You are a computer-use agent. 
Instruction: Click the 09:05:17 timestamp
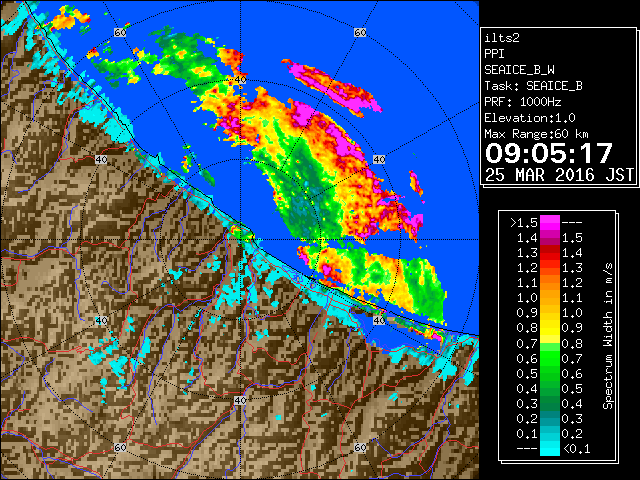(549, 153)
